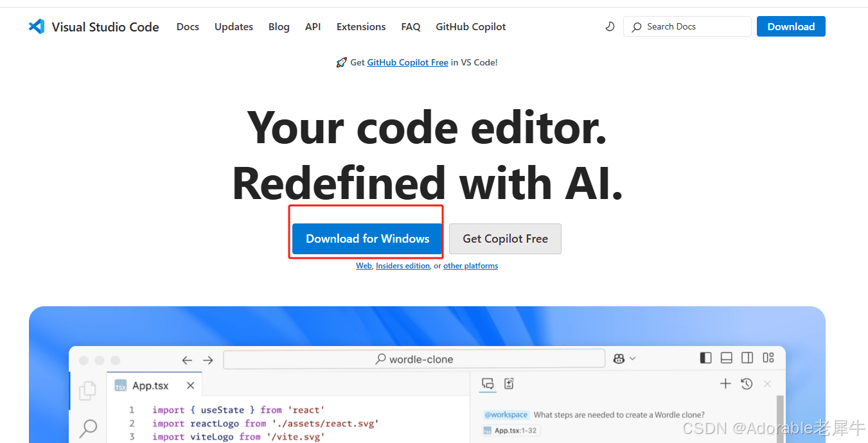Open the customize layout icon
Screen dimensions: 868x443
(x=768, y=358)
